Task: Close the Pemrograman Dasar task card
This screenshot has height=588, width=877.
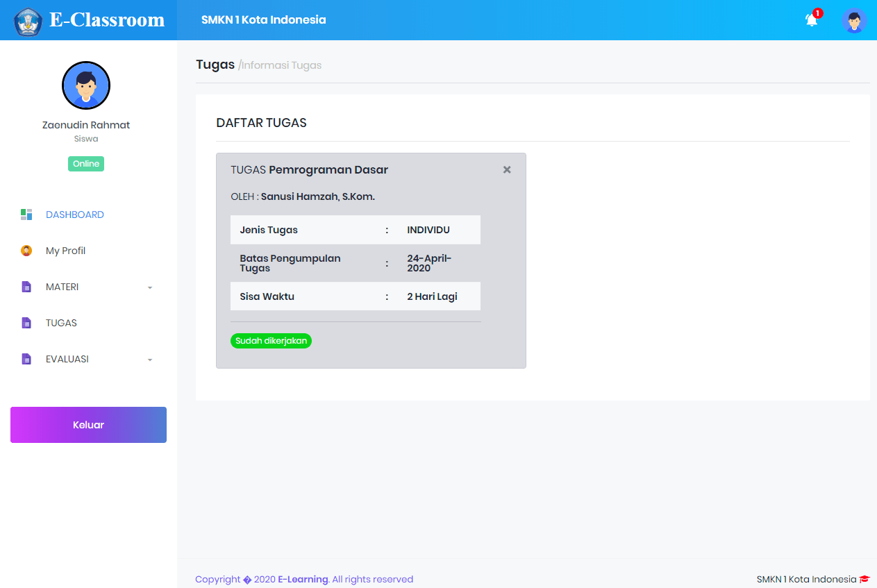Action: pyautogui.click(x=507, y=169)
